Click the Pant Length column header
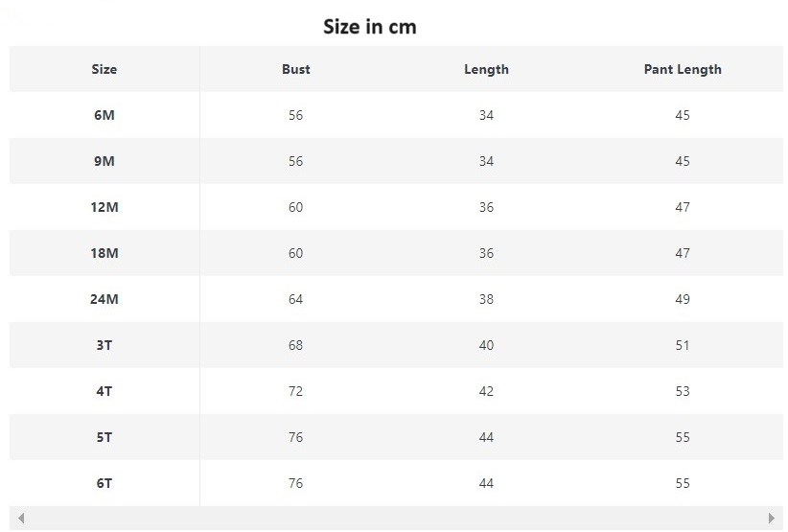This screenshot has height=532, width=788. (x=683, y=69)
